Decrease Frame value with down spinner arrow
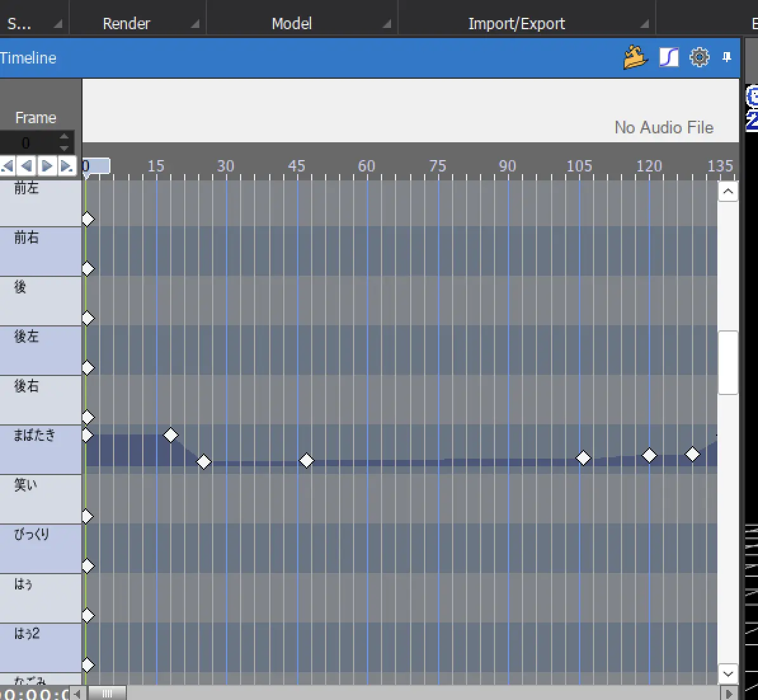 (64, 148)
